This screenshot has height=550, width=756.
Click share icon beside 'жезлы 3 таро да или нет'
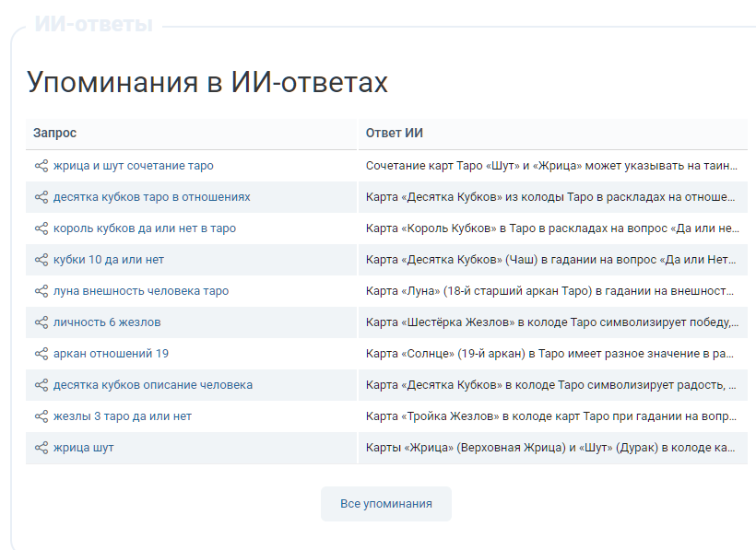pos(41,416)
